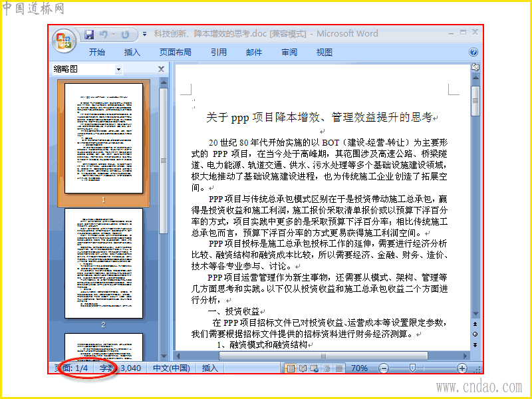Switch to Full Screen Reading view

pos(303,368)
